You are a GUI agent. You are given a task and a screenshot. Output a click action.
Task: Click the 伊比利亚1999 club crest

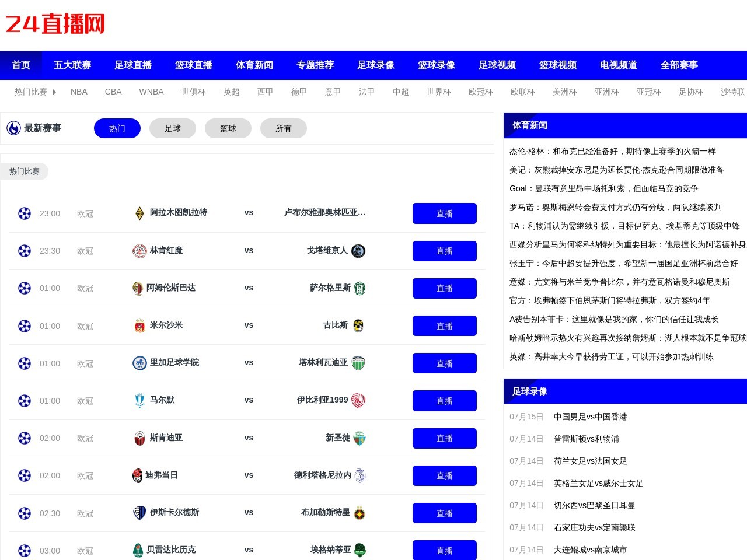358,401
